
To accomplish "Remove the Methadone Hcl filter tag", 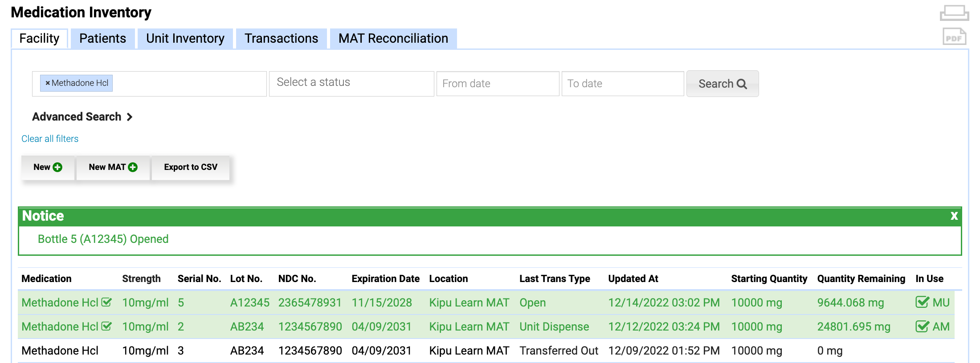I will point(48,83).
